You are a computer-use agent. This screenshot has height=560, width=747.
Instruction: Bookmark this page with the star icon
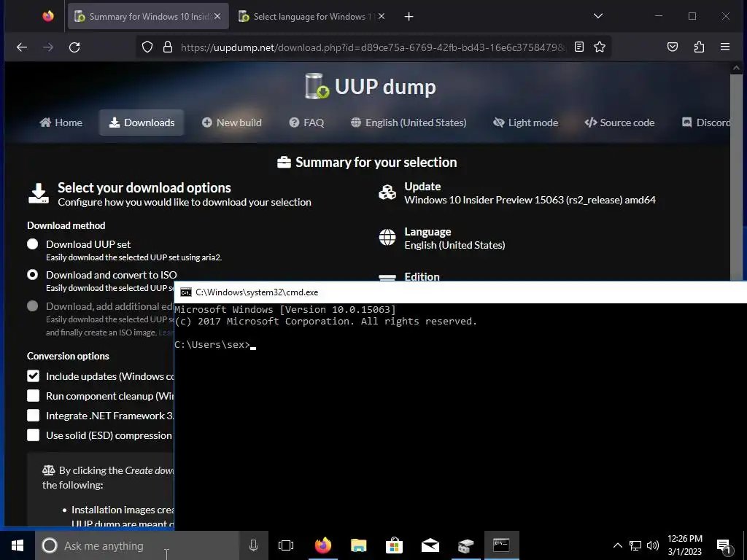[600, 47]
